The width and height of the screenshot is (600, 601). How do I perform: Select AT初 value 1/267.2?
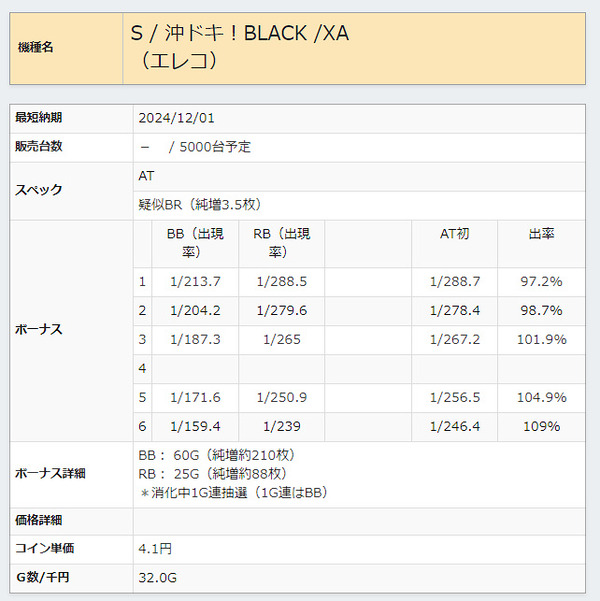coord(455,340)
